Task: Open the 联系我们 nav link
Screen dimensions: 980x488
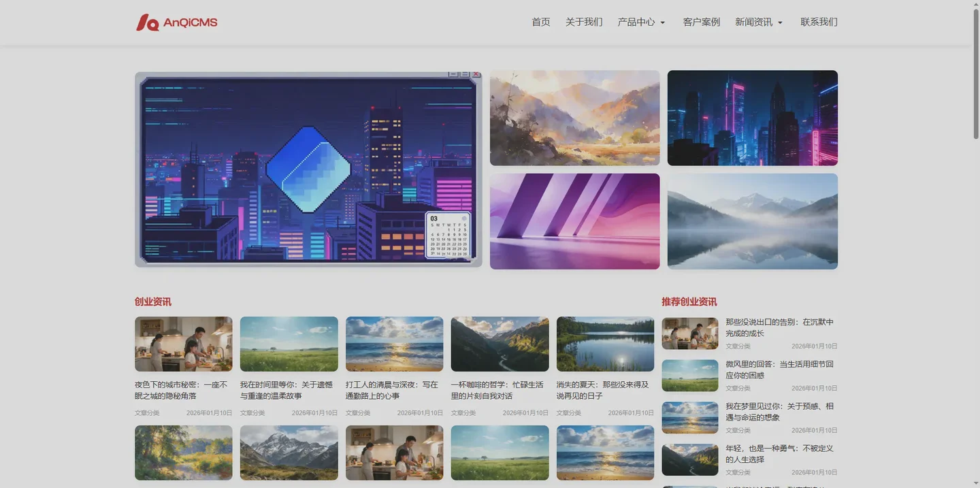Action: pyautogui.click(x=818, y=22)
